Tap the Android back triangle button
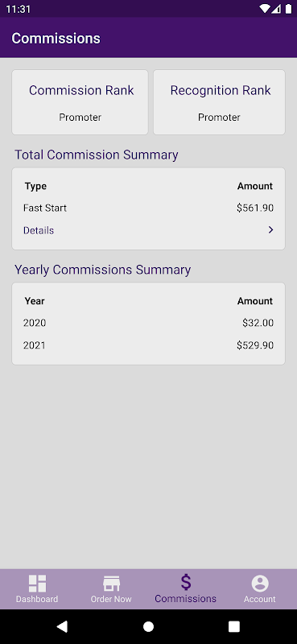The image size is (297, 644). click(62, 626)
